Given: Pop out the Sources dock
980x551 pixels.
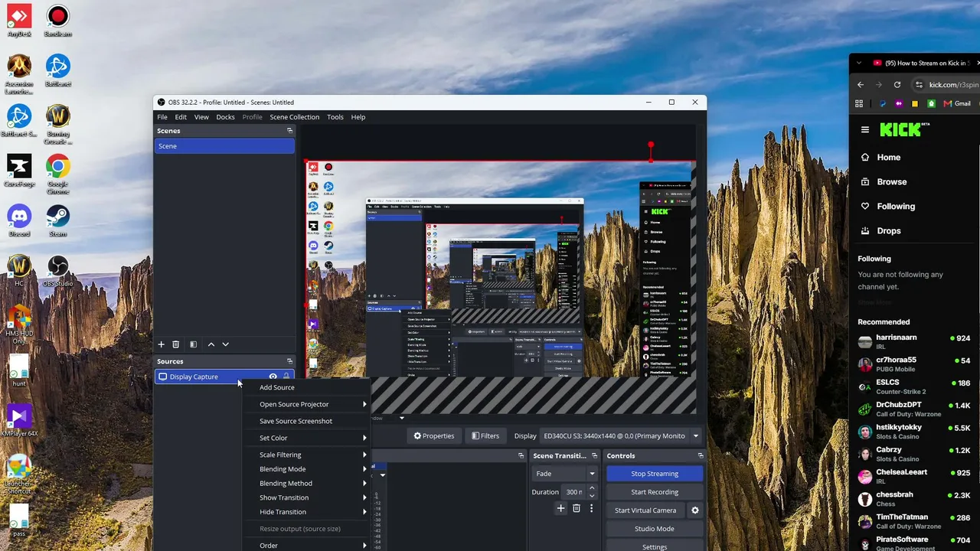Looking at the screenshot, I should point(289,361).
